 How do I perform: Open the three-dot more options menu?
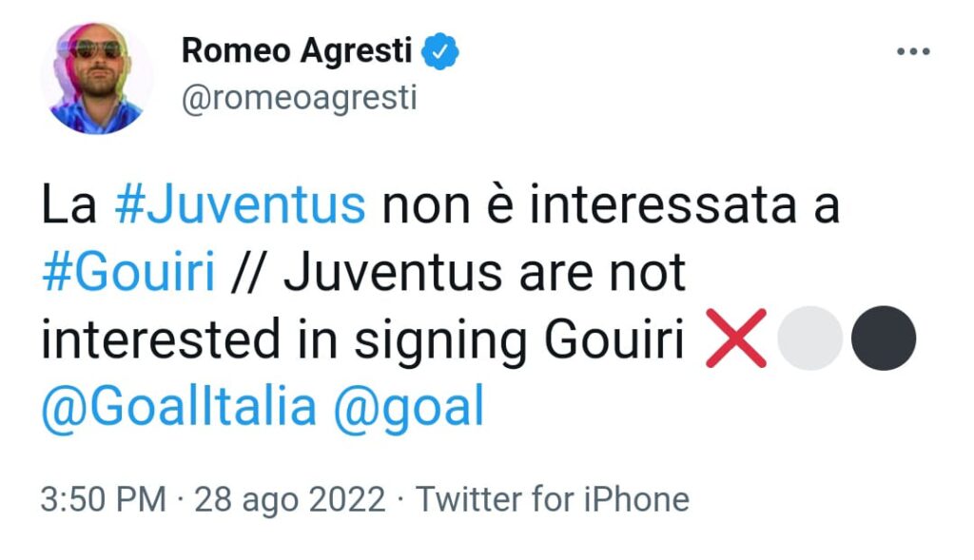(x=914, y=51)
